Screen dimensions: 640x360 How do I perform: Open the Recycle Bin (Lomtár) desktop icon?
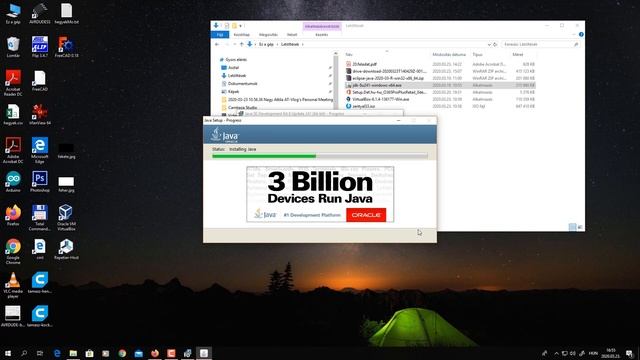coord(13,47)
